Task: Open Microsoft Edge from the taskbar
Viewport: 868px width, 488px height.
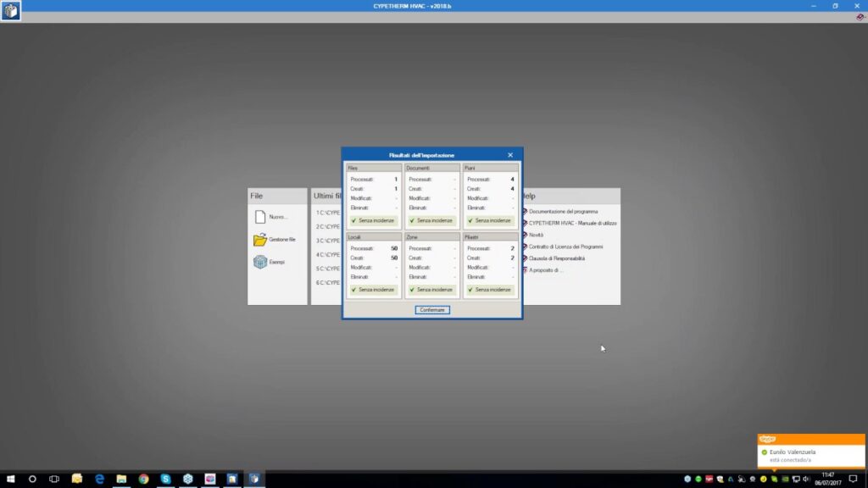Action: (99, 479)
